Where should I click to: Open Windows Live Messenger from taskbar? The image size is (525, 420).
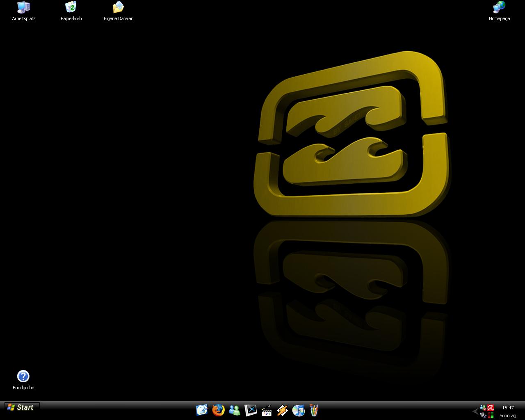(235, 410)
